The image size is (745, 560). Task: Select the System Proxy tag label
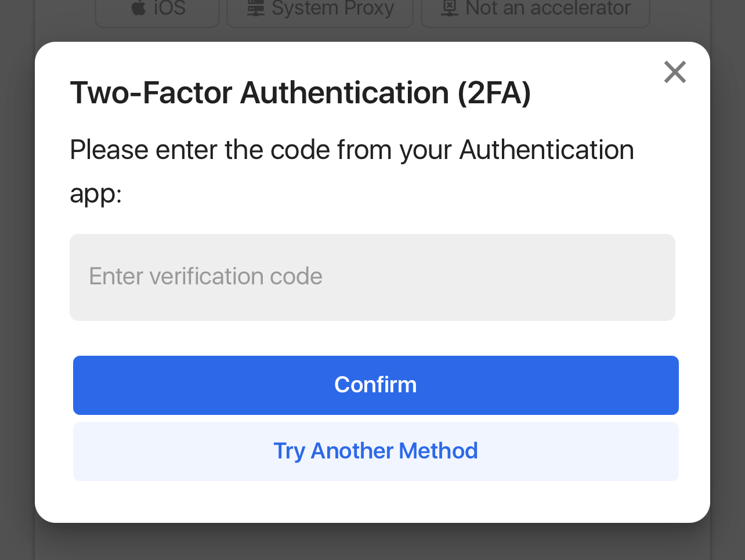(x=332, y=8)
